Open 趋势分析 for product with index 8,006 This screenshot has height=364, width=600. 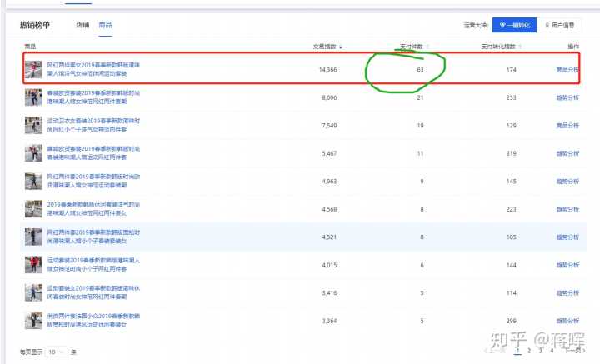567,98
